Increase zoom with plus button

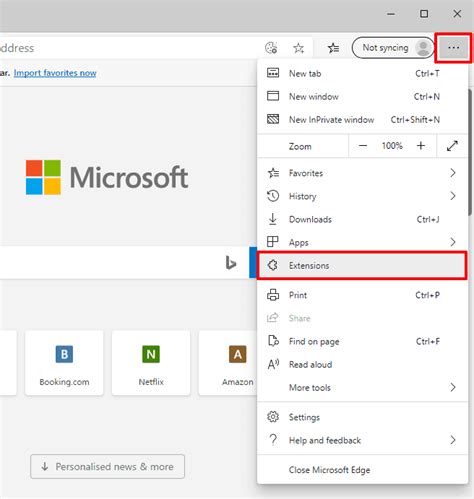[x=421, y=146]
